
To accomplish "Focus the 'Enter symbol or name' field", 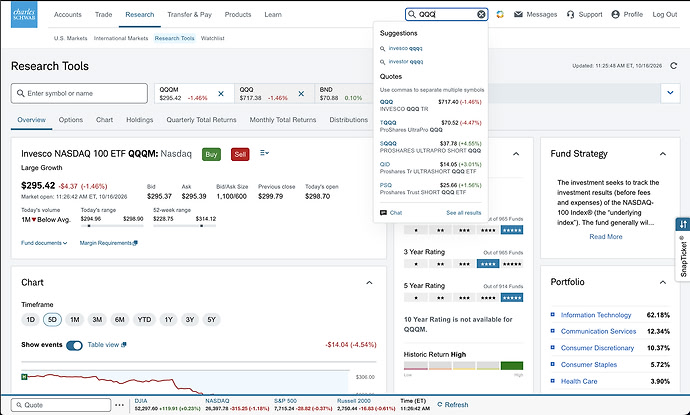I will pyautogui.click(x=79, y=93).
